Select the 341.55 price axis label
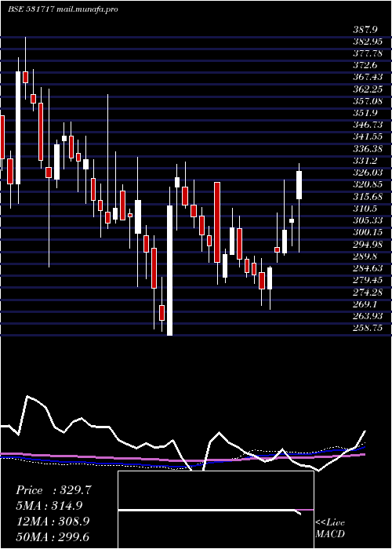Viewport: 392px width, 549px height. pyautogui.click(x=368, y=137)
